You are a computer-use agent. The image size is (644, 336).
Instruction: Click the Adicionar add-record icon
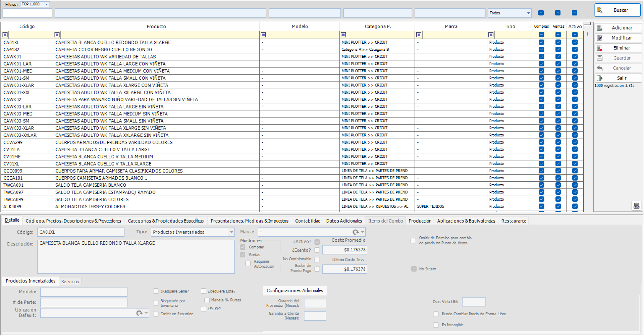599,28
